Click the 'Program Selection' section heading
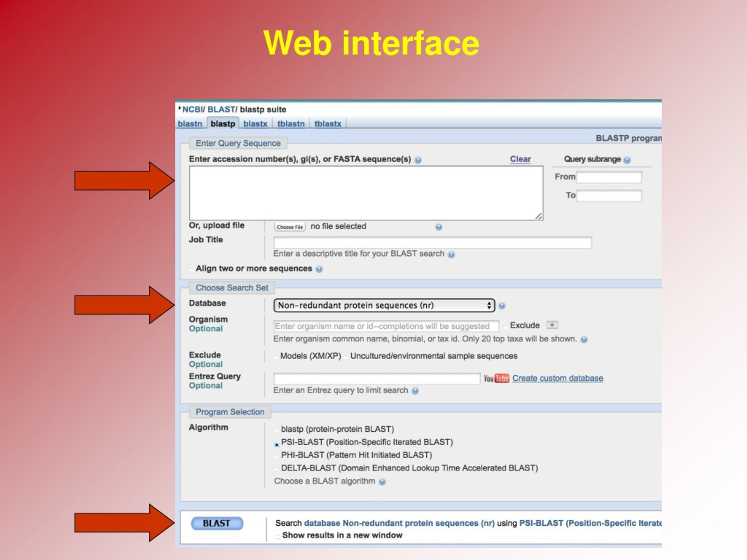 (230, 412)
